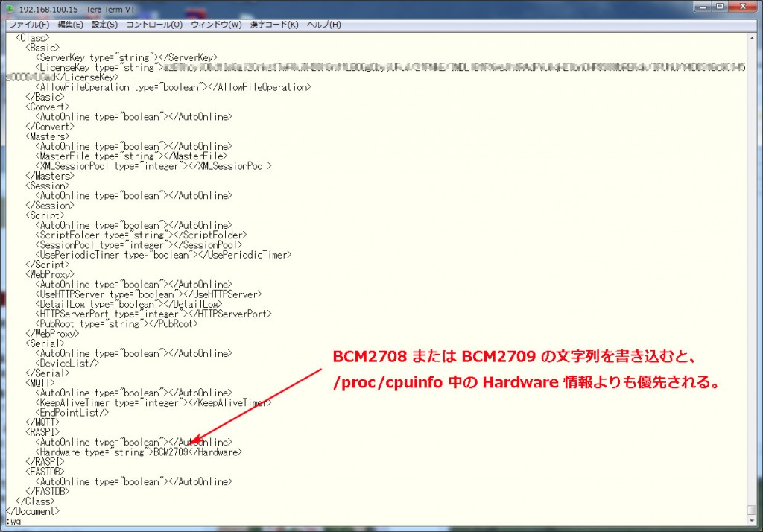
Task: Click the opening <Masters> tag
Action: [47, 136]
